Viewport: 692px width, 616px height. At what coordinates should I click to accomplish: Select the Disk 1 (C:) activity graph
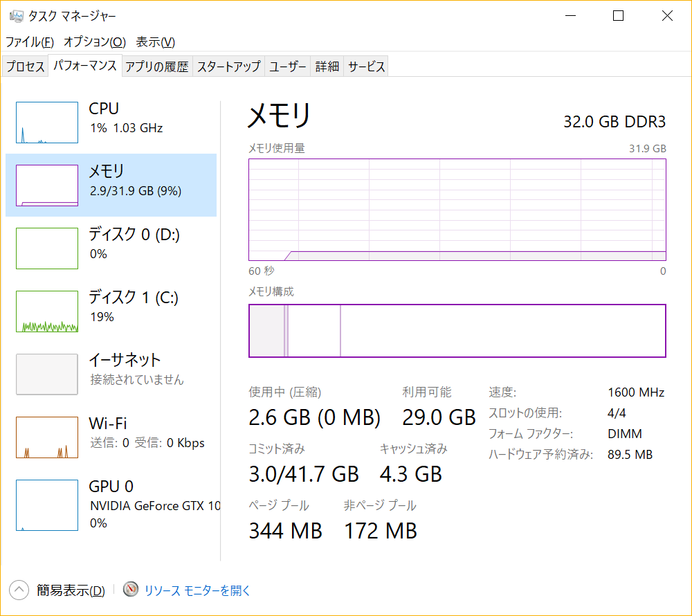tap(47, 311)
